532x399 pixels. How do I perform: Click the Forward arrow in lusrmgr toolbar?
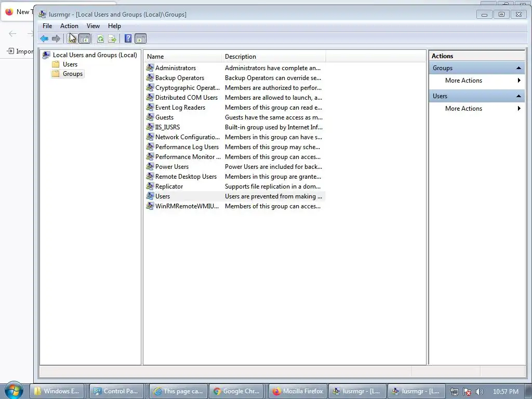[x=56, y=38]
